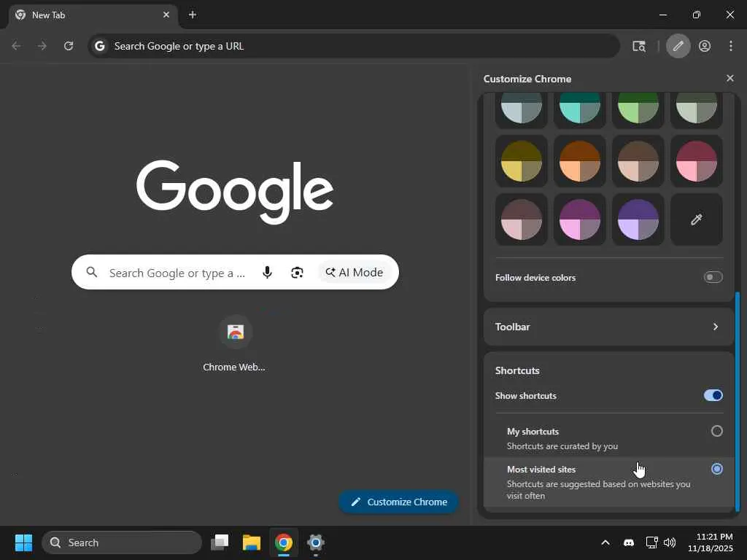
Task: Click the taskbar Search box
Action: pyautogui.click(x=122, y=542)
